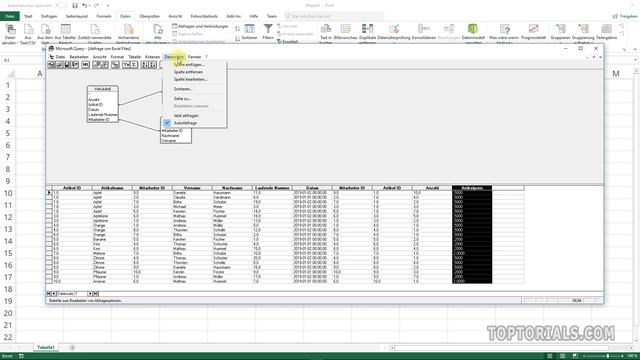Switch to the Entwicklertools tab in Excel
Image resolution: width=640 pixels, height=360 pixels.
[204, 16]
